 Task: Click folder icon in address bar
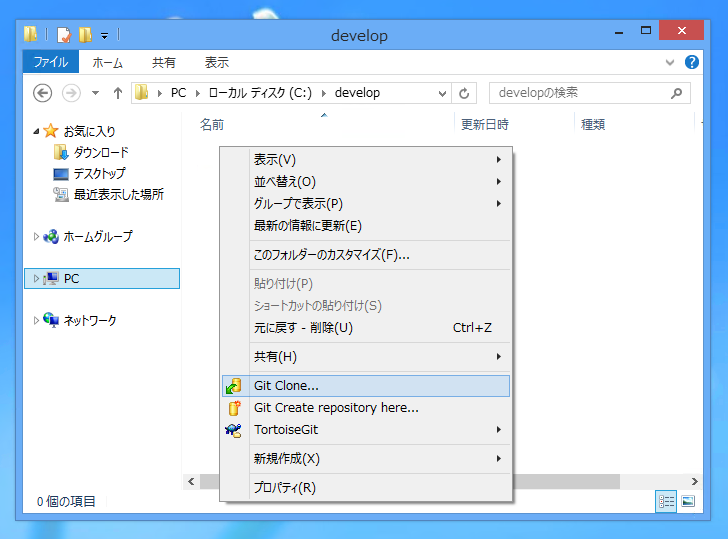tap(142, 93)
